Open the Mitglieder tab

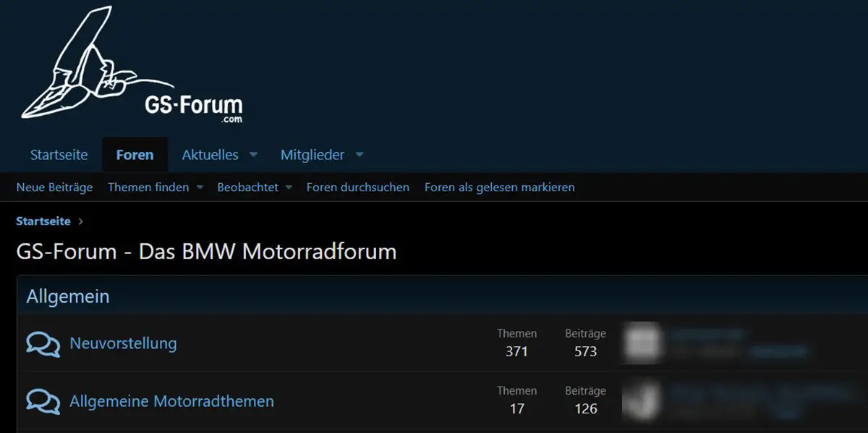click(312, 155)
